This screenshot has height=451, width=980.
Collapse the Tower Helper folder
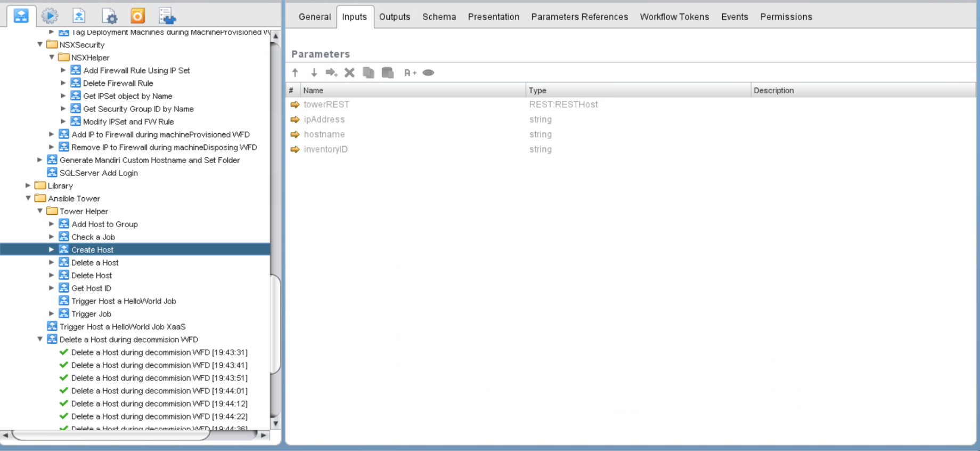click(x=40, y=211)
